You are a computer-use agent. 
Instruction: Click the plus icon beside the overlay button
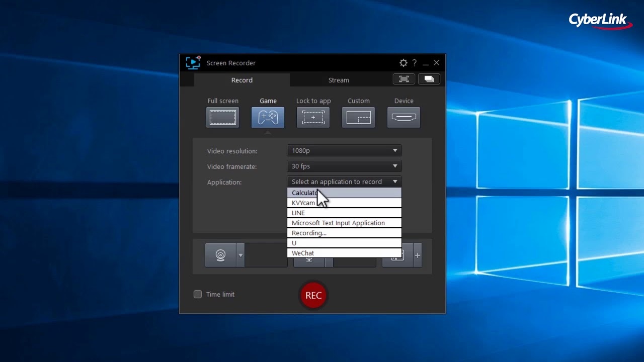tap(417, 255)
